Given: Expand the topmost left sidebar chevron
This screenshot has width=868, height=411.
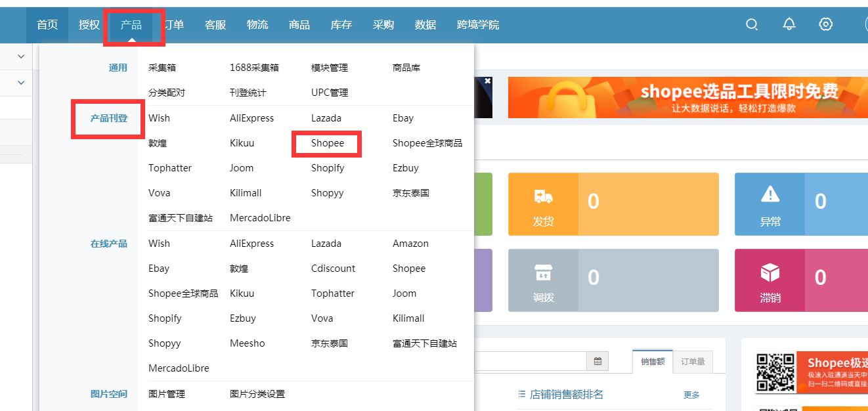Looking at the screenshot, I should pos(21,56).
